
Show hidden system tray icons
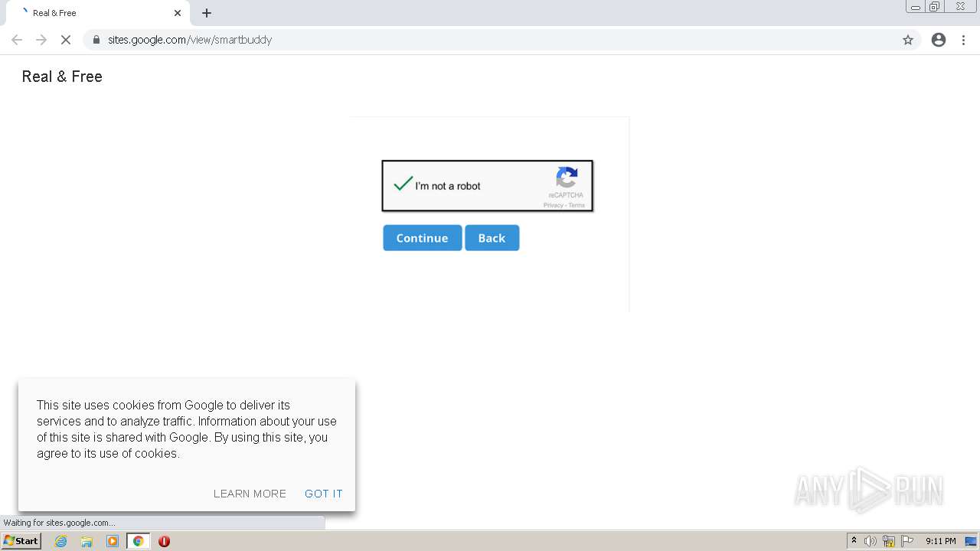click(x=854, y=541)
